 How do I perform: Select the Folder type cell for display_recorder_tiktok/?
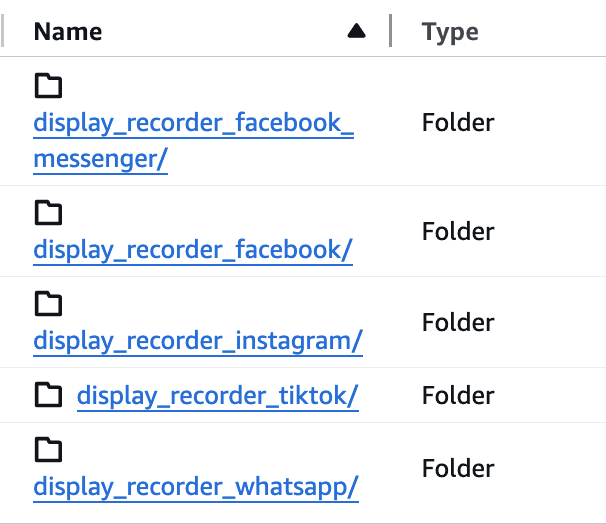(x=458, y=396)
